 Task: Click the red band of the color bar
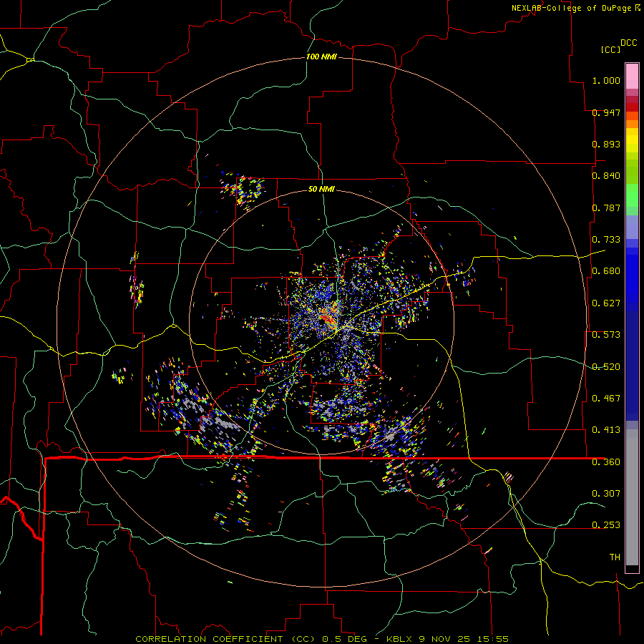[x=632, y=107]
